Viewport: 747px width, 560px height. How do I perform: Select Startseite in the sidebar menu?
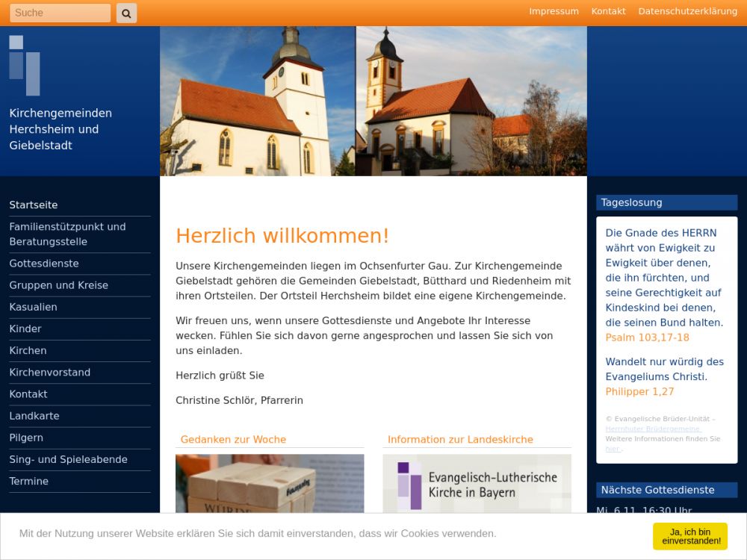pos(34,205)
